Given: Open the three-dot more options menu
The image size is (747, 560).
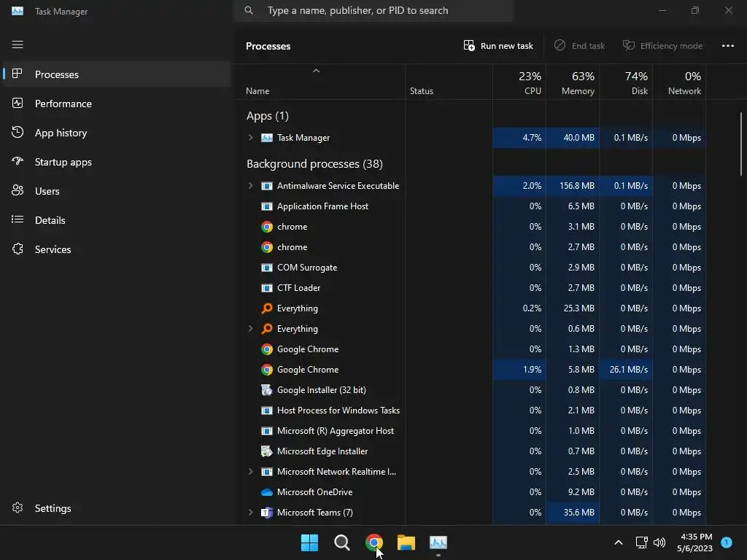Looking at the screenshot, I should click(x=728, y=46).
